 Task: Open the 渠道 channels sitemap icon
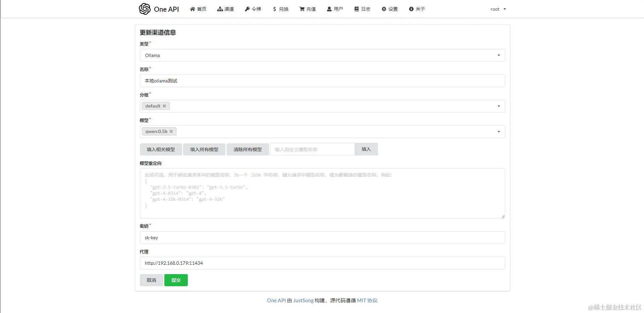[220, 9]
